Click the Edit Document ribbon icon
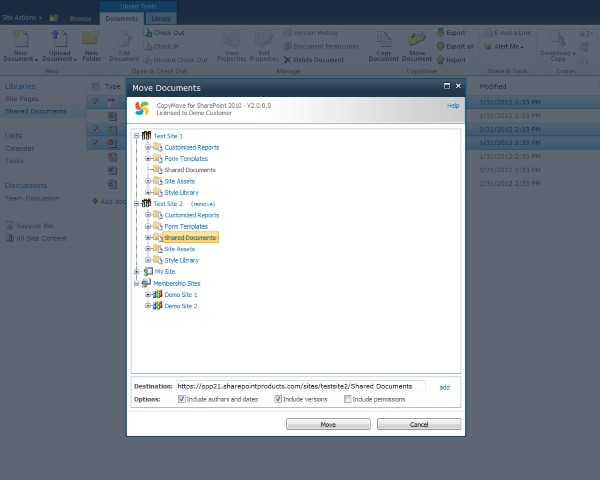This screenshot has width=600, height=480. pyautogui.click(x=124, y=46)
